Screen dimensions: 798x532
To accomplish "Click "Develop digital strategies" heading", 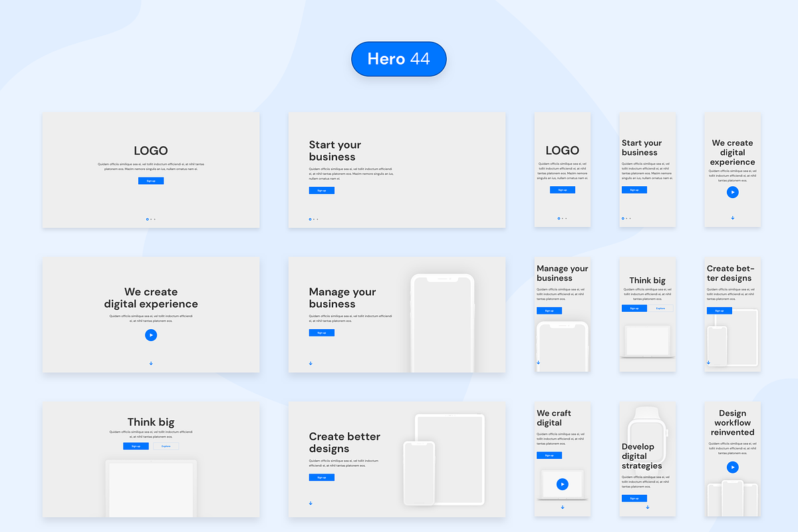I will [x=642, y=456].
